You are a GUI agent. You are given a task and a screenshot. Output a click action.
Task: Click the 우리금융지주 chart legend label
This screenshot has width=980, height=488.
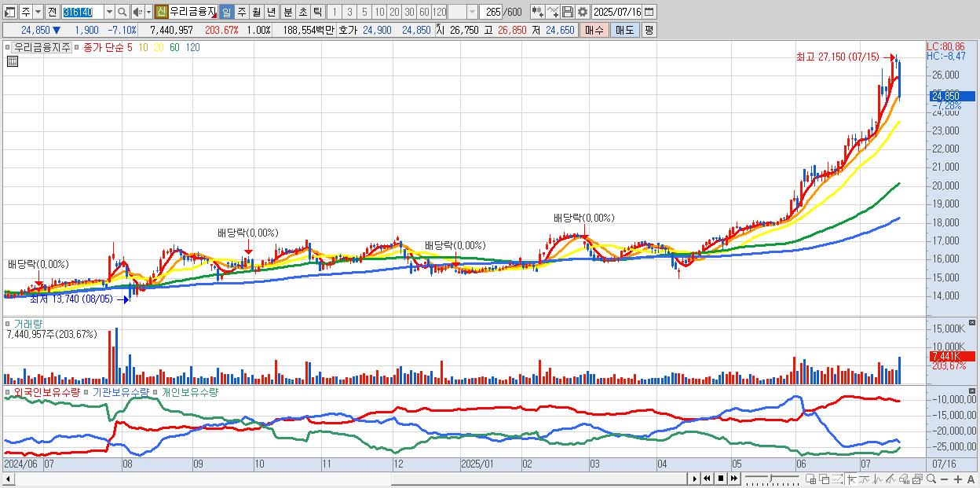[x=42, y=47]
